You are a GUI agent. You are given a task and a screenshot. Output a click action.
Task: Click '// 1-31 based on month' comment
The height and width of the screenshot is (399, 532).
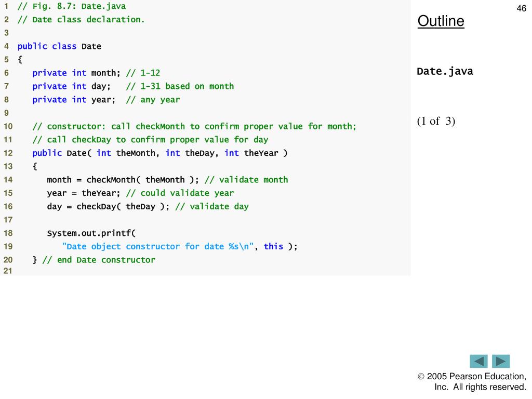180,86
